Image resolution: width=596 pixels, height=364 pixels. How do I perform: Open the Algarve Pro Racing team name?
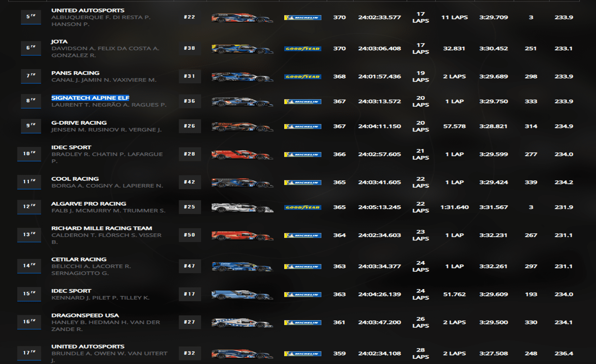click(x=88, y=204)
